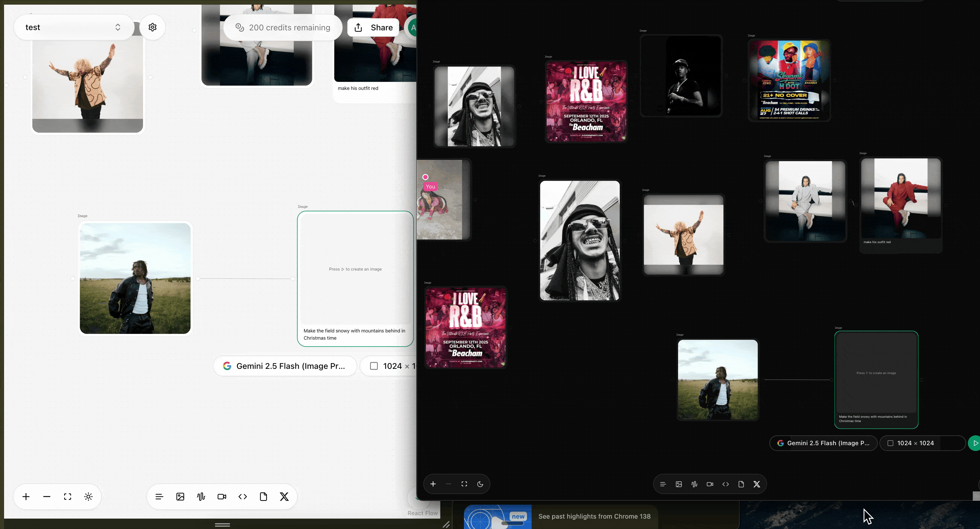Click the Share button
Screen dimensions: 980x529
(374, 27)
